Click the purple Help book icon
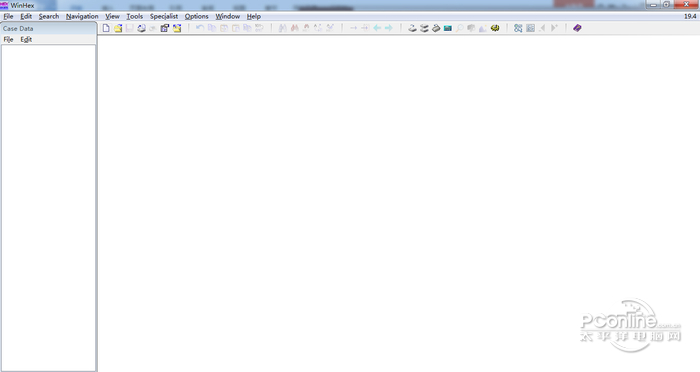 tap(577, 28)
